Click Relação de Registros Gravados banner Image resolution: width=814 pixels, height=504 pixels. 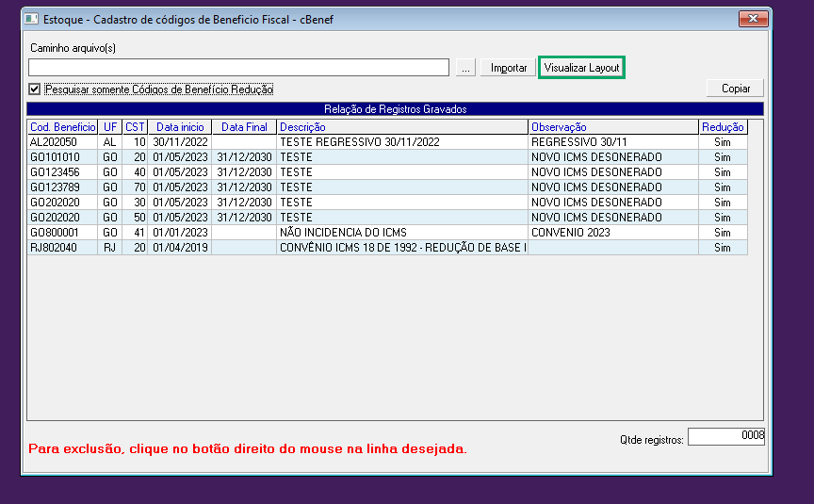395,109
